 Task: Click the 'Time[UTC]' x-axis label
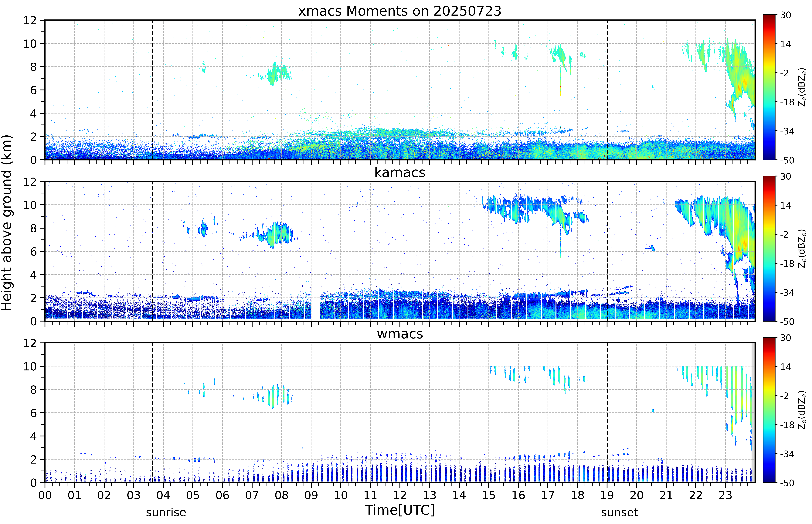[x=400, y=510]
